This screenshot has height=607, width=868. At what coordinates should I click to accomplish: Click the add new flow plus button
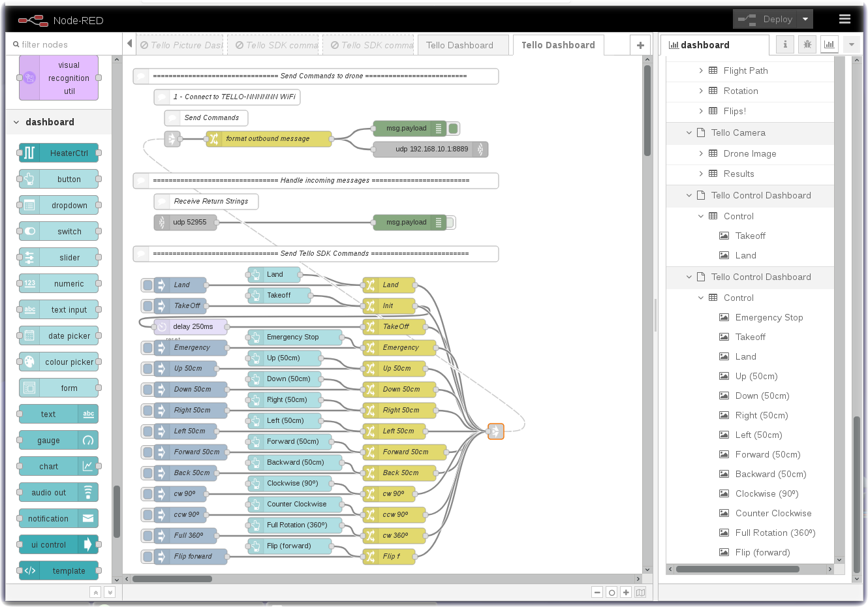tap(640, 45)
